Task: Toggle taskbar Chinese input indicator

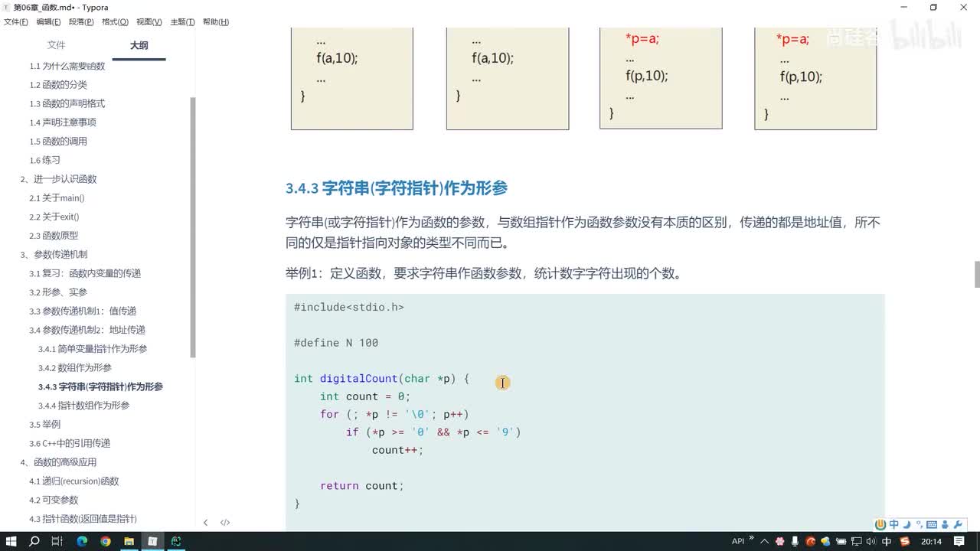Action: click(887, 541)
